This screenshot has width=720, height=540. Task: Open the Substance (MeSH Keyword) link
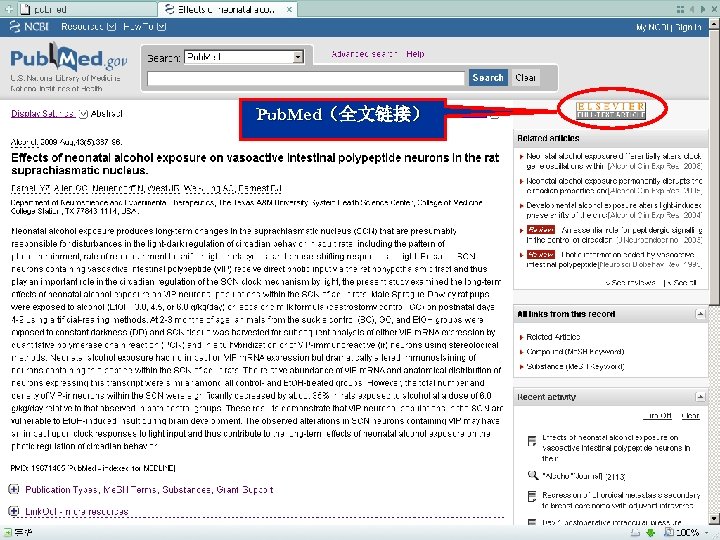click(575, 366)
